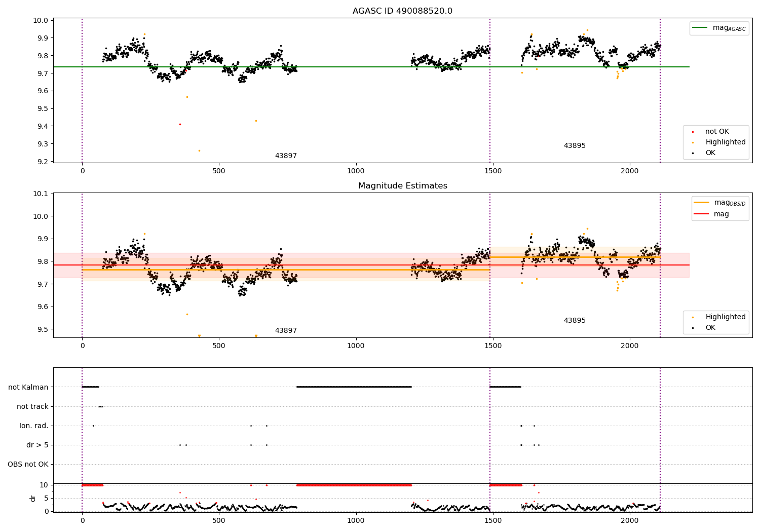Click obsid label "43897" in the AGASC ID plot
The width and height of the screenshot is (760, 532).
286,156
